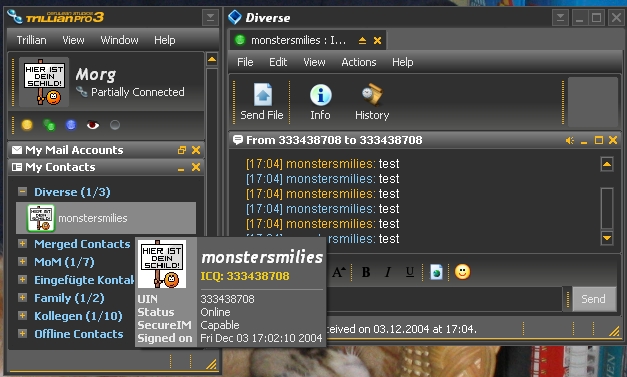Toggle bold text formatting
The height and width of the screenshot is (377, 627).
(x=365, y=272)
